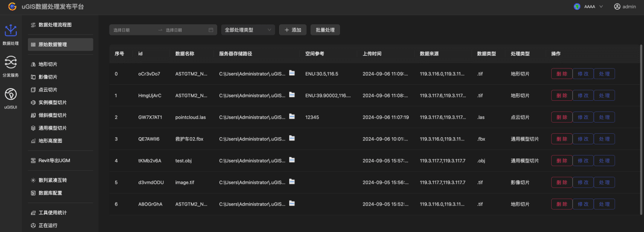
Task: Click folder icon for pointcloud.las row
Action: point(292,117)
